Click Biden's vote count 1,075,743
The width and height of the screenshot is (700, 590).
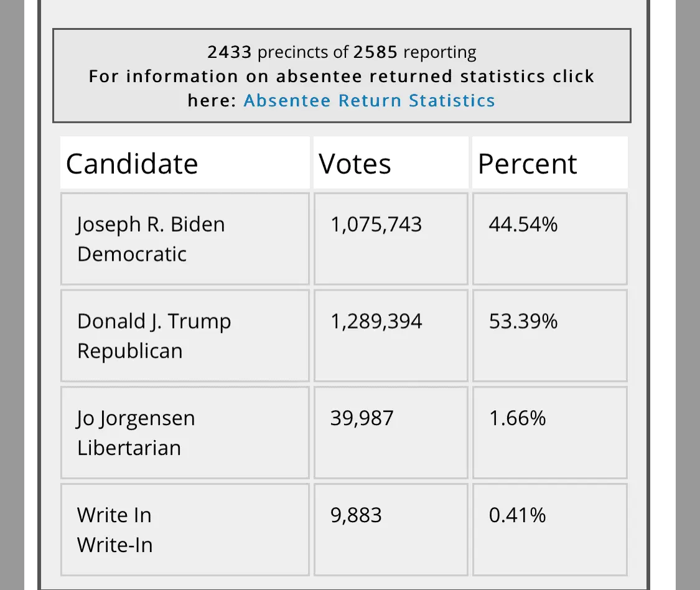(376, 224)
